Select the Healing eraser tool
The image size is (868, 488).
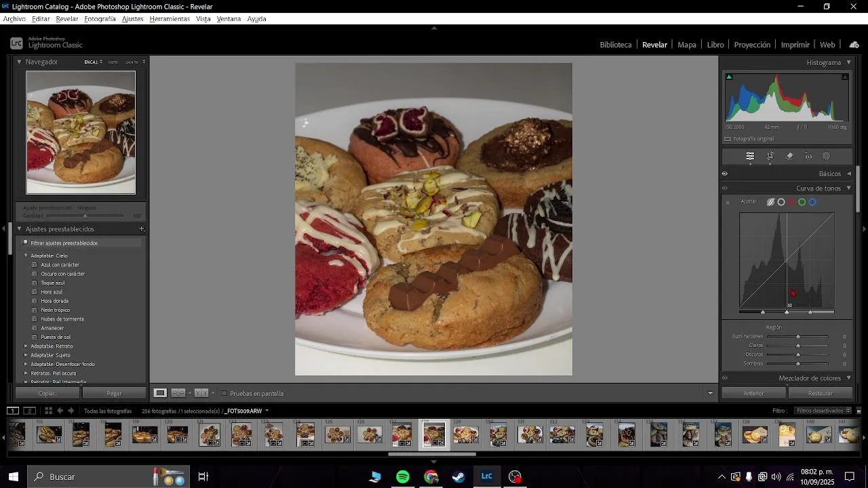789,157
